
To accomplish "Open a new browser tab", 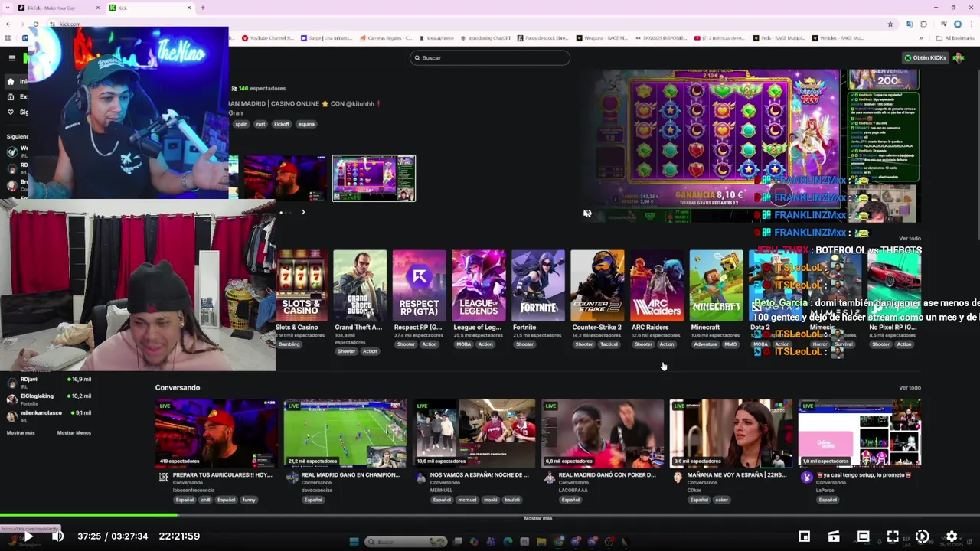I will [203, 8].
